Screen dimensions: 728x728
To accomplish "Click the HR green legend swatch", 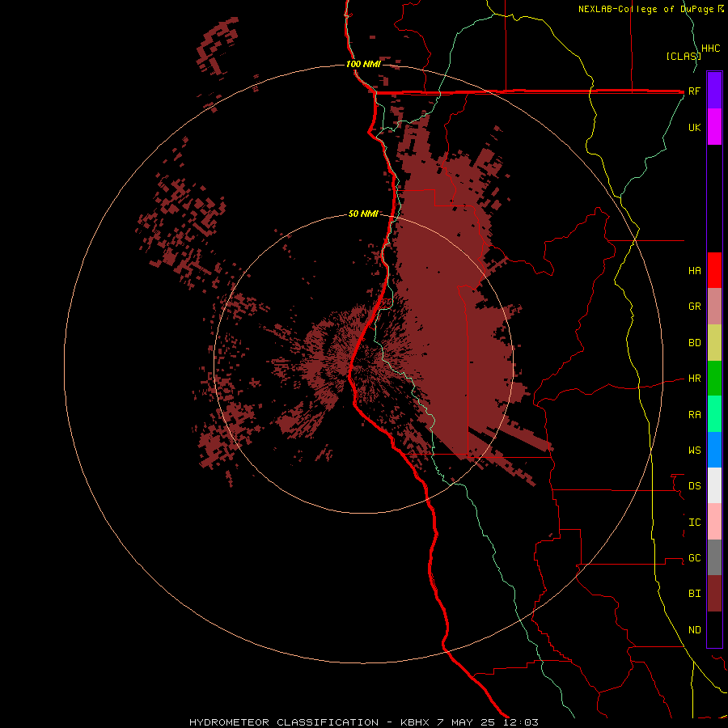I will point(714,379).
